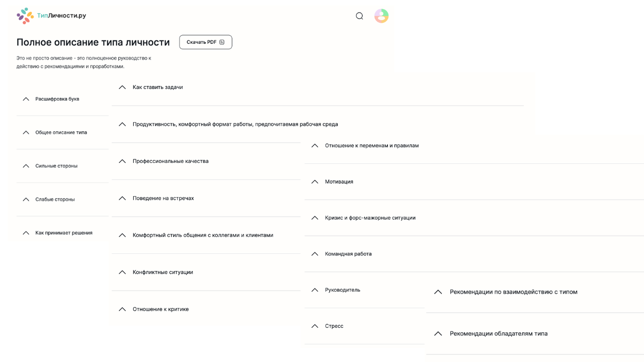Toggle chevron next to Как ставить задачи
The height and width of the screenshot is (362, 644).
(x=122, y=87)
